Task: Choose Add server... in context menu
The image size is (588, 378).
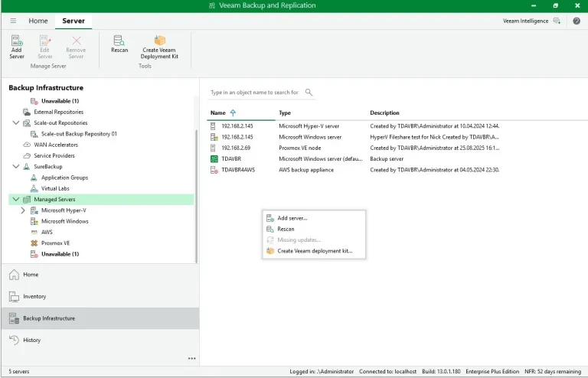Action: [x=314, y=218]
